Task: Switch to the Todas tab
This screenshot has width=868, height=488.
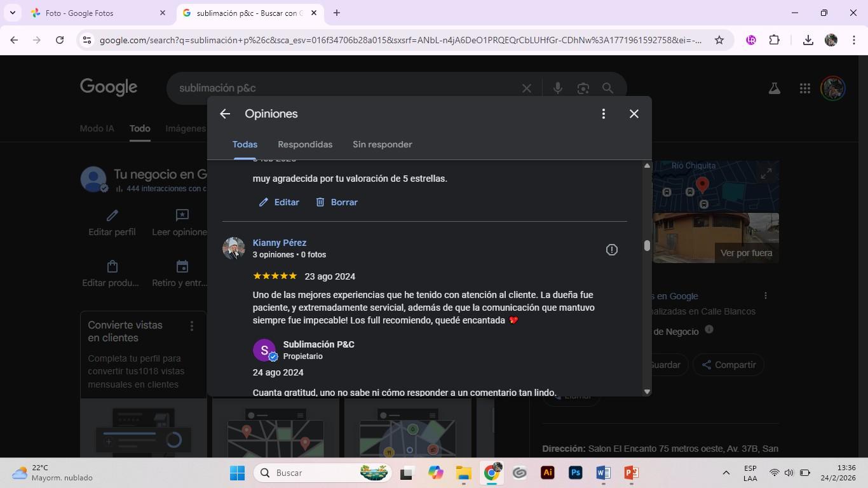Action: click(245, 144)
